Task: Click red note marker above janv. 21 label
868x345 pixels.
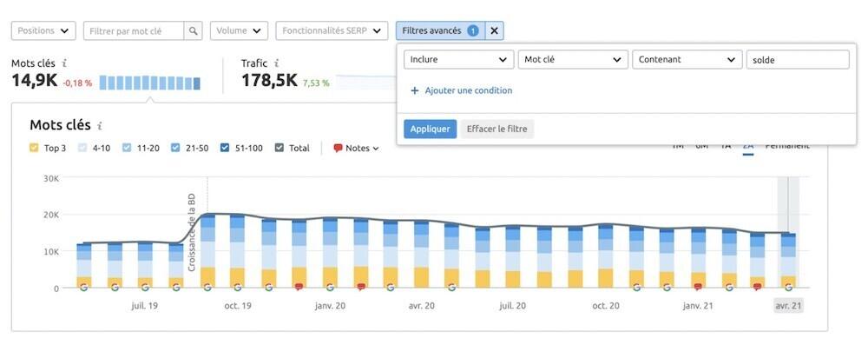Action: click(698, 287)
